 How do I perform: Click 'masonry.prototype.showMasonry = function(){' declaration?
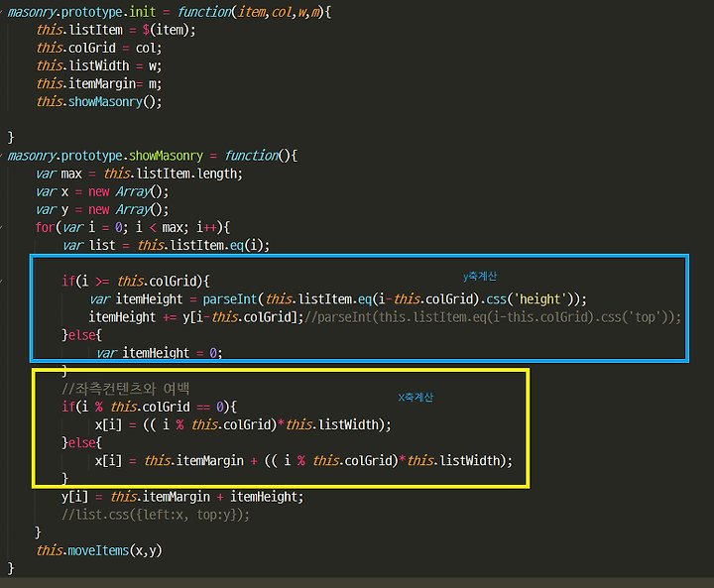(x=153, y=156)
